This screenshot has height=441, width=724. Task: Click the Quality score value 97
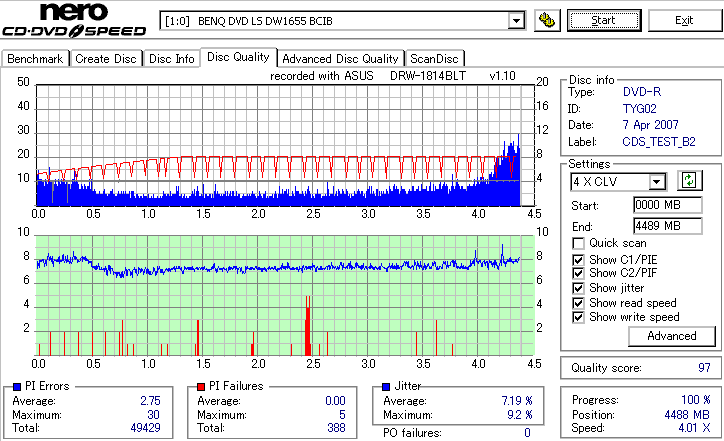(x=704, y=368)
